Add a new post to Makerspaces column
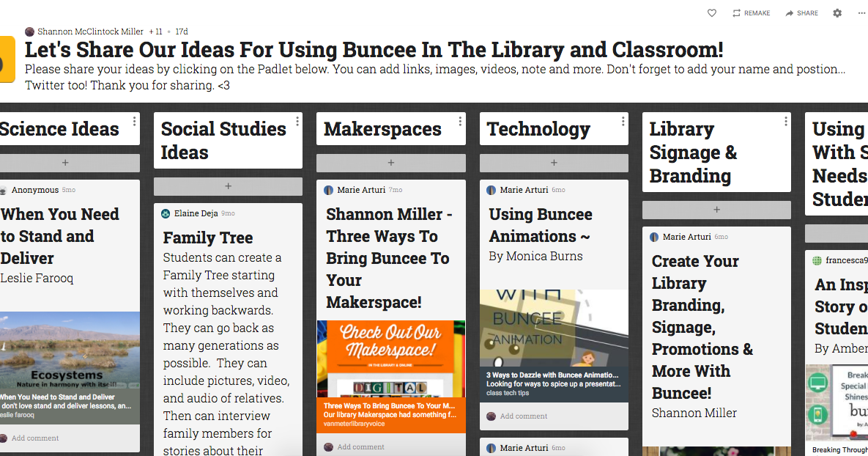The height and width of the screenshot is (456, 868). click(390, 163)
